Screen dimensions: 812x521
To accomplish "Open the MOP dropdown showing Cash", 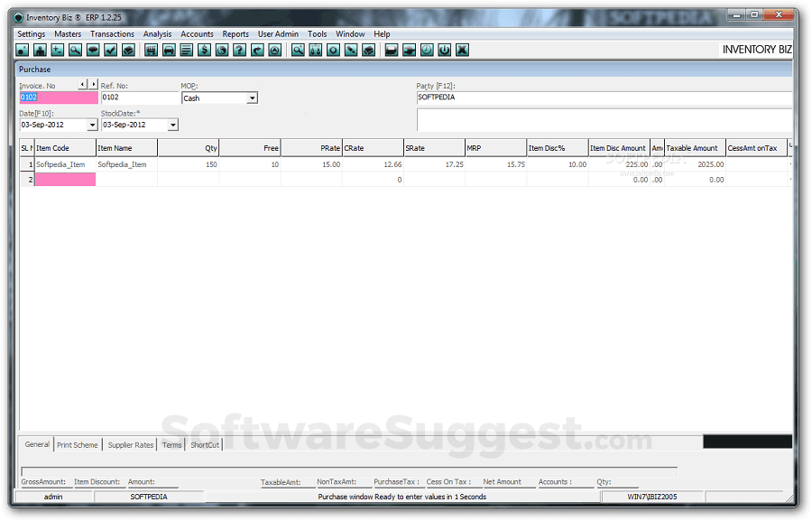I will click(x=251, y=98).
